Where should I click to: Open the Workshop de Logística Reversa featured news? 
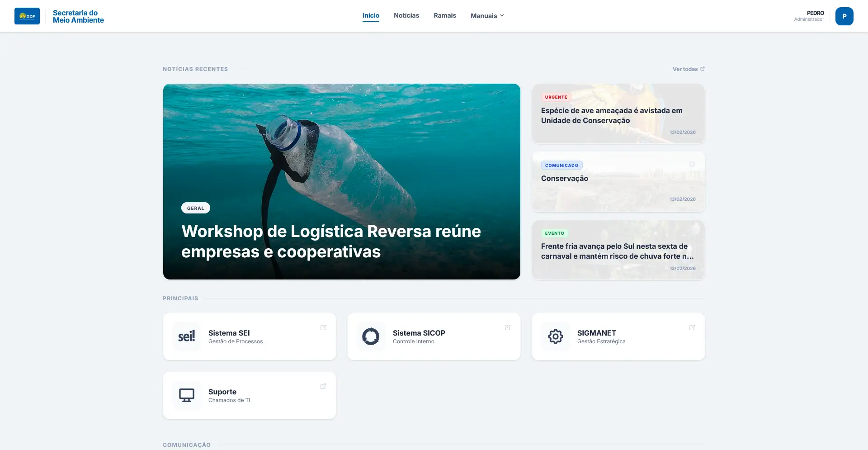tap(342, 181)
